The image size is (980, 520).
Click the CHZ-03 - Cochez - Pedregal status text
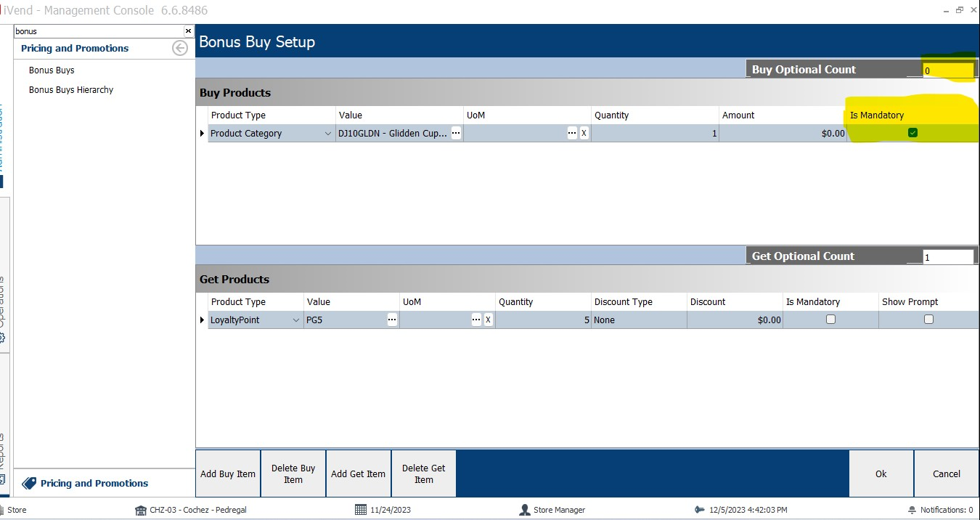[198, 510]
